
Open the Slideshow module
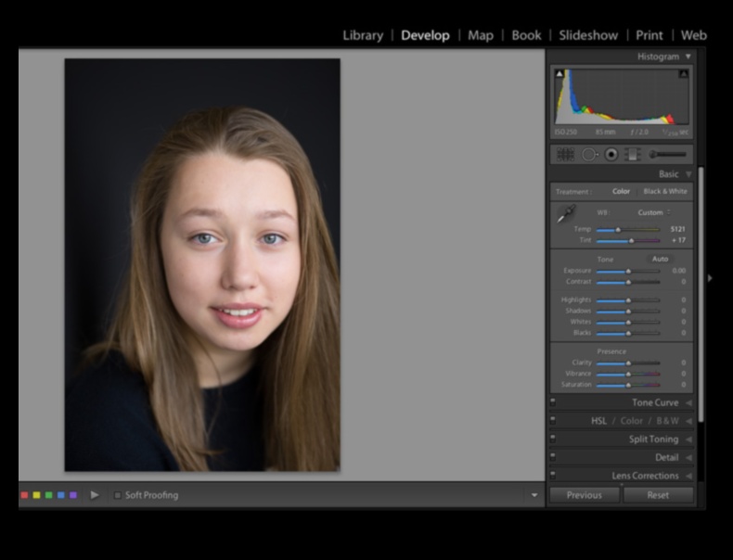pos(588,35)
